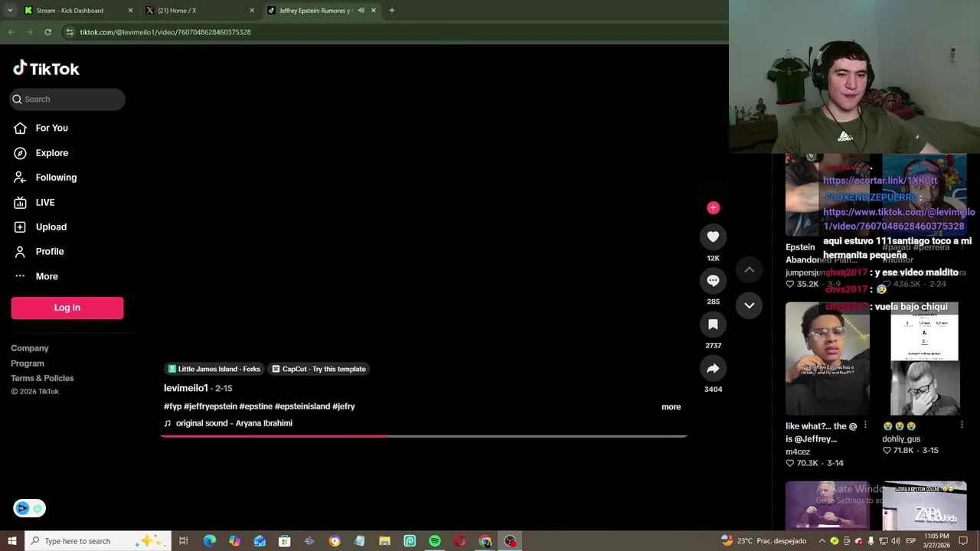Open File Explorer from the taskbar
Screen dimensions: 980x551
tap(384, 541)
